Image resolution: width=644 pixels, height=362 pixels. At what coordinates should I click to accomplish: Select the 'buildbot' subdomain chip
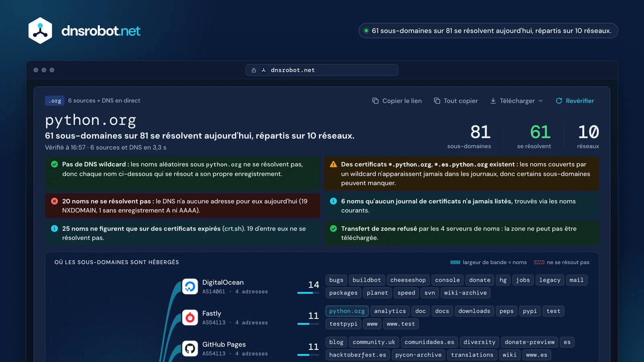[x=367, y=280]
